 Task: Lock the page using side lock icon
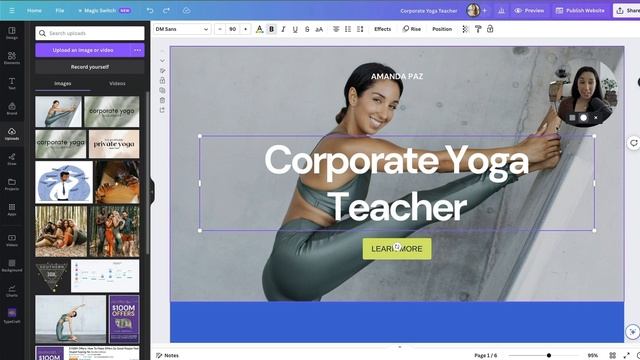point(162,80)
